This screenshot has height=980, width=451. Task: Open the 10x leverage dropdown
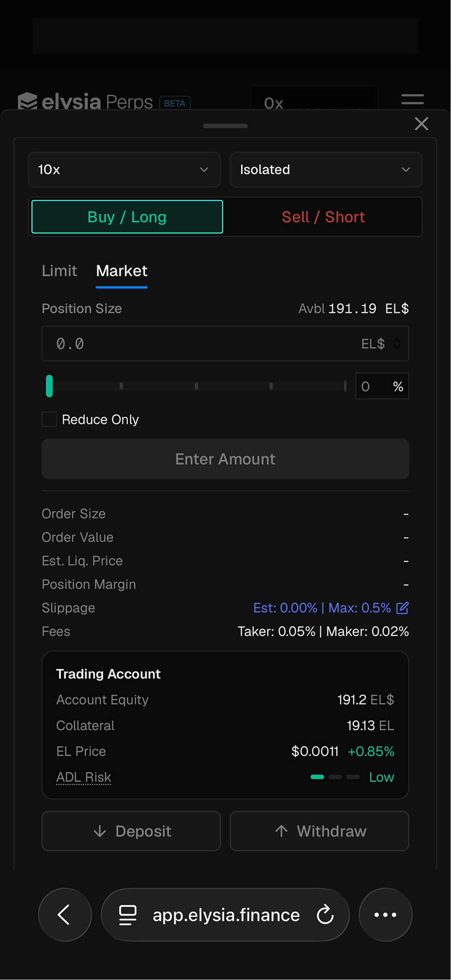pyautogui.click(x=125, y=170)
